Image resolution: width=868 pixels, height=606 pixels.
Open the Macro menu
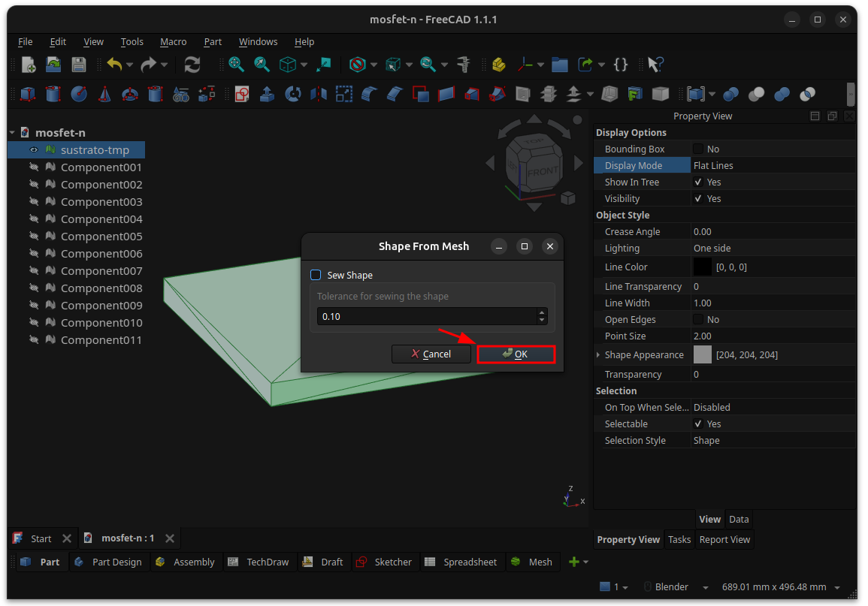pyautogui.click(x=174, y=42)
